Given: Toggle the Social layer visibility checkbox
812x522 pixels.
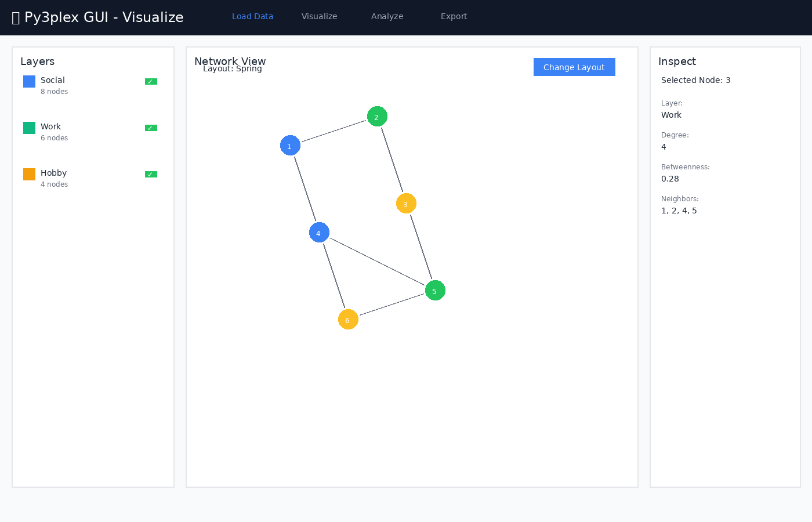Looking at the screenshot, I should pos(151,82).
